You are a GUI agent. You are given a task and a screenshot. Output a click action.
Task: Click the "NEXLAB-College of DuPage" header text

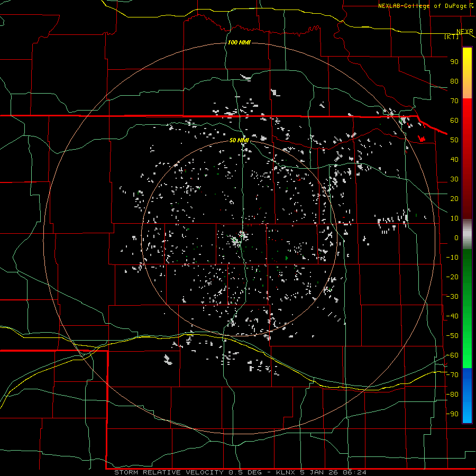pos(423,6)
